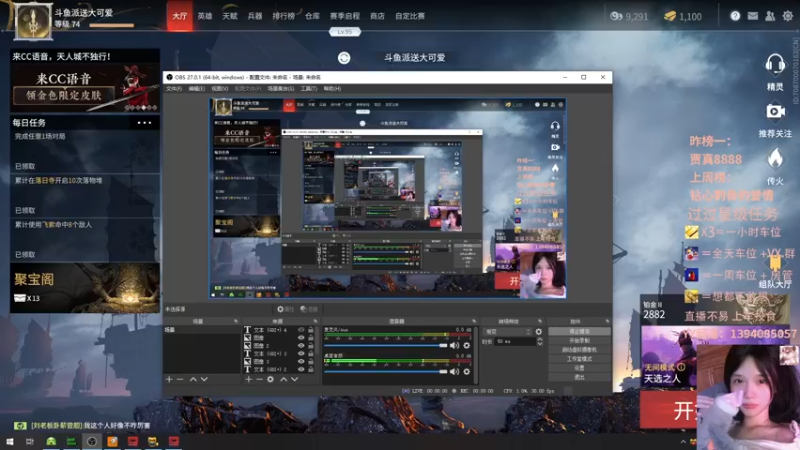Toggle visibility of 图像 3 source

click(301, 361)
